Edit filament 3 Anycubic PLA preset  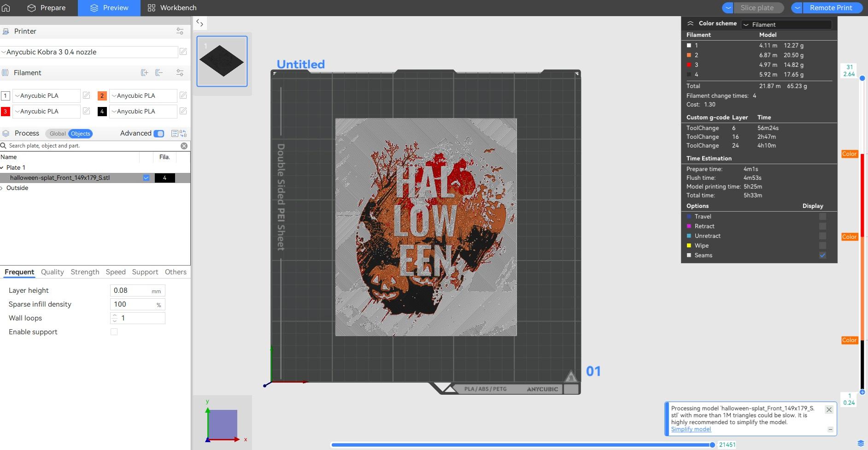click(x=86, y=111)
